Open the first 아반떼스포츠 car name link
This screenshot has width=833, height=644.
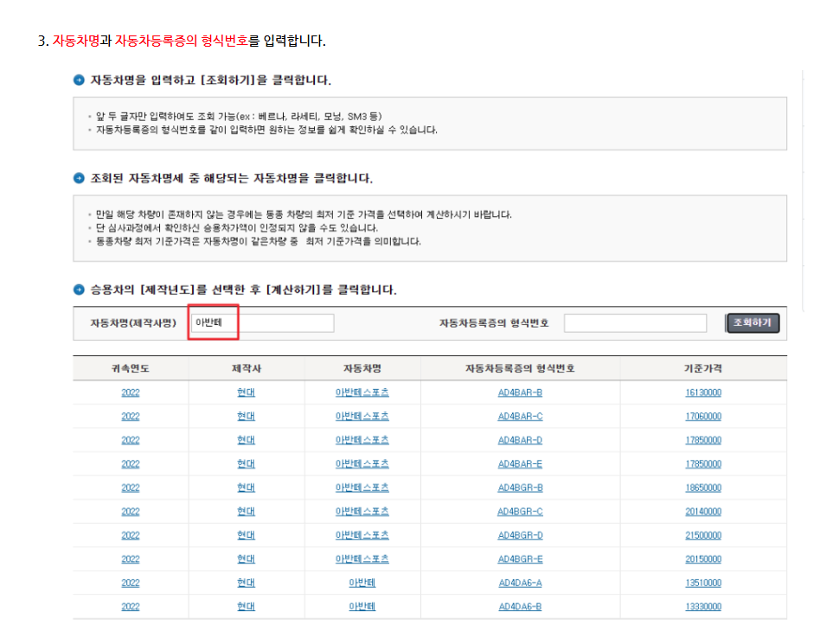pos(362,392)
